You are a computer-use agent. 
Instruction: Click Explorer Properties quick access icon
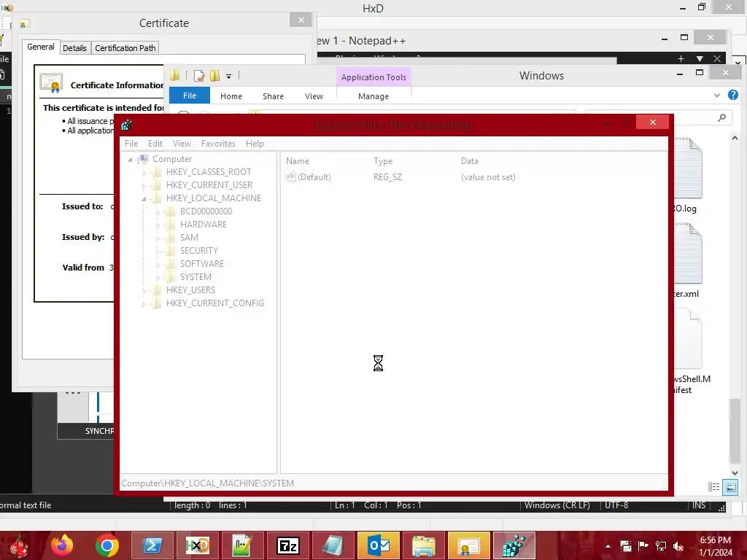[x=199, y=76]
